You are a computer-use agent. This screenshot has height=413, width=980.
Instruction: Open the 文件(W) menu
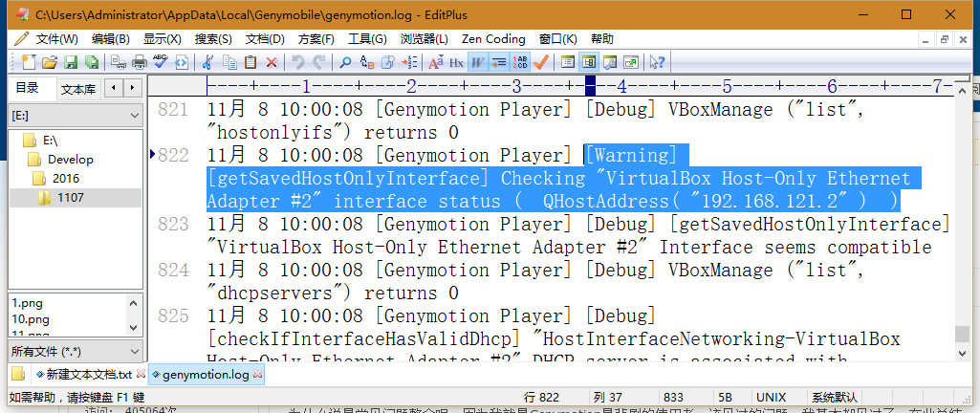pos(56,39)
